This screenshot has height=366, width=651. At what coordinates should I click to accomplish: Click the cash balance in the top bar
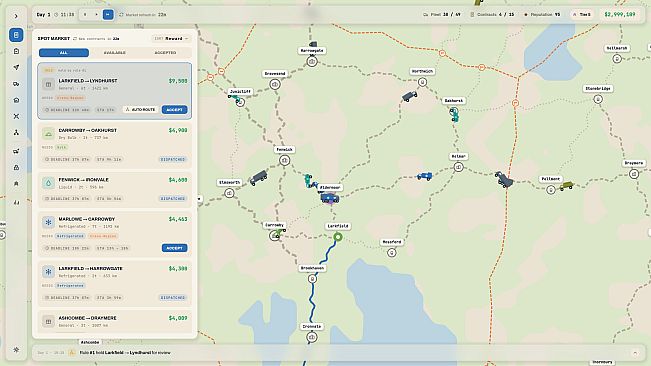[620, 15]
